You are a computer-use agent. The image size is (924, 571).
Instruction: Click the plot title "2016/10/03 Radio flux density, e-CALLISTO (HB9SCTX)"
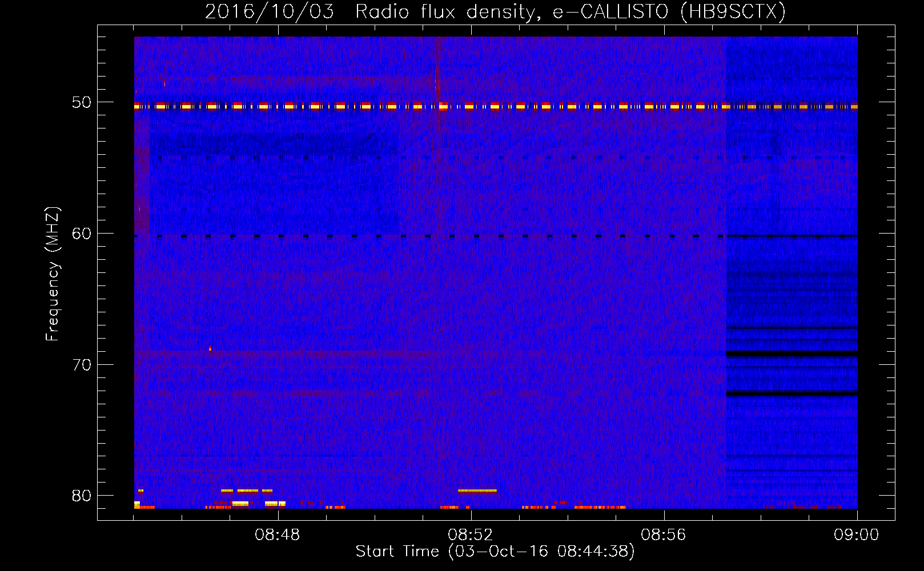tap(495, 11)
